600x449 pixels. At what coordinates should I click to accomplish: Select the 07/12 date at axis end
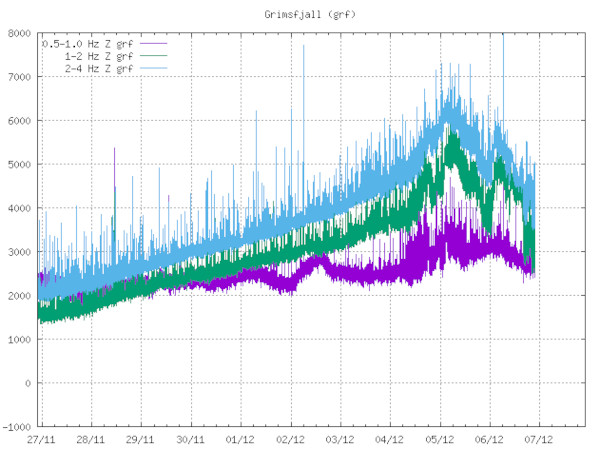(540, 438)
